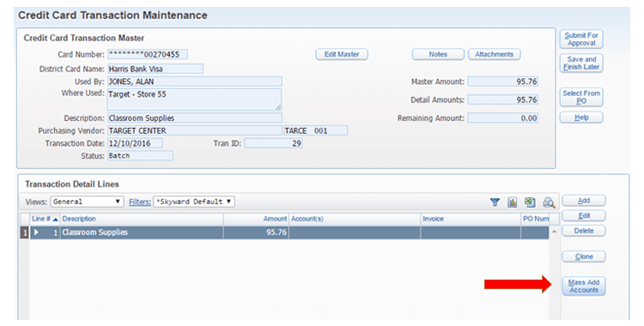Sort by the Invoice column header
Image resolution: width=644 pixels, height=326 pixels.
click(471, 220)
